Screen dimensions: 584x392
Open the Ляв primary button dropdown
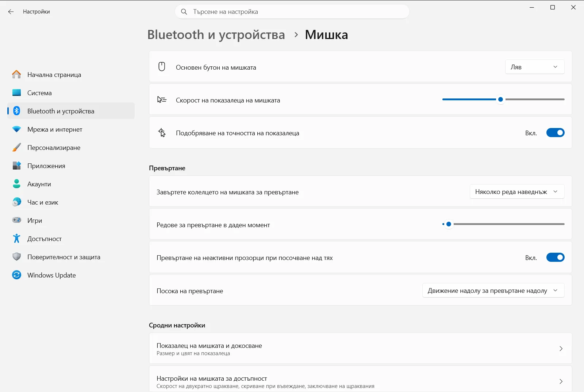click(535, 67)
